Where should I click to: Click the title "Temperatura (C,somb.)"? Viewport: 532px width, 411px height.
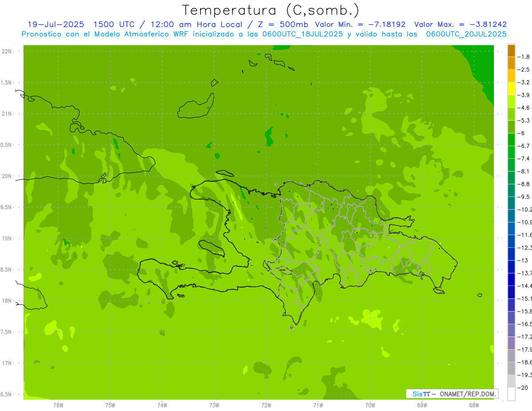[271, 10]
